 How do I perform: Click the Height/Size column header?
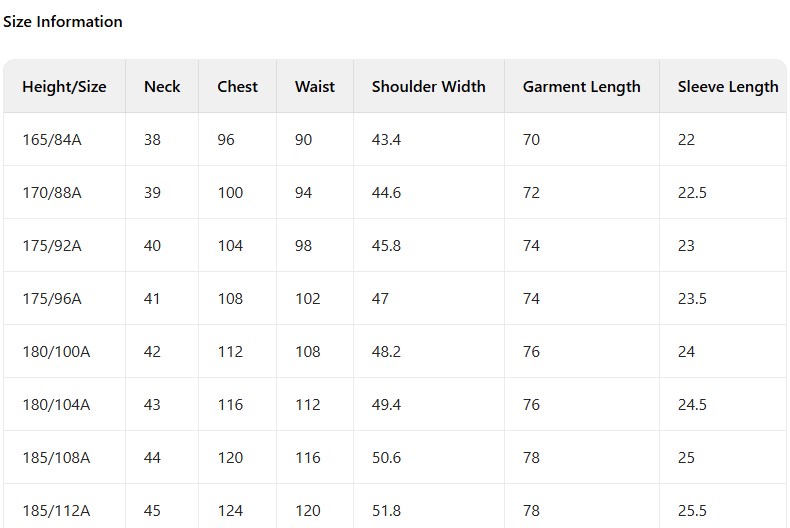point(64,87)
